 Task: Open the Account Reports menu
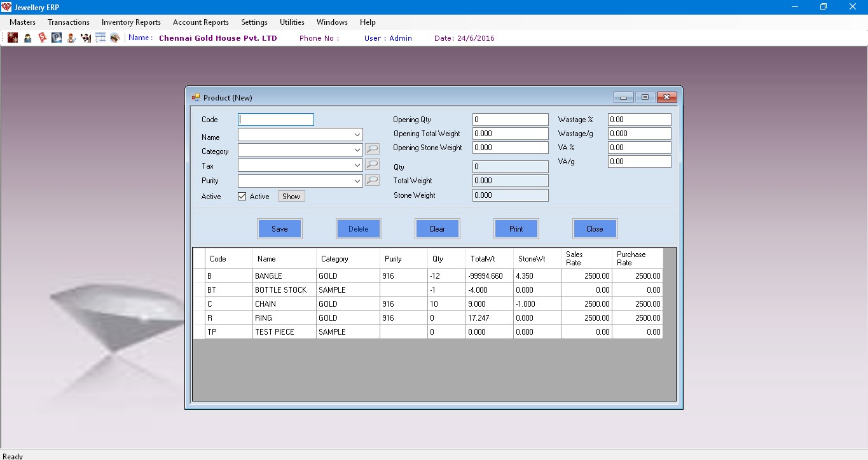point(201,22)
